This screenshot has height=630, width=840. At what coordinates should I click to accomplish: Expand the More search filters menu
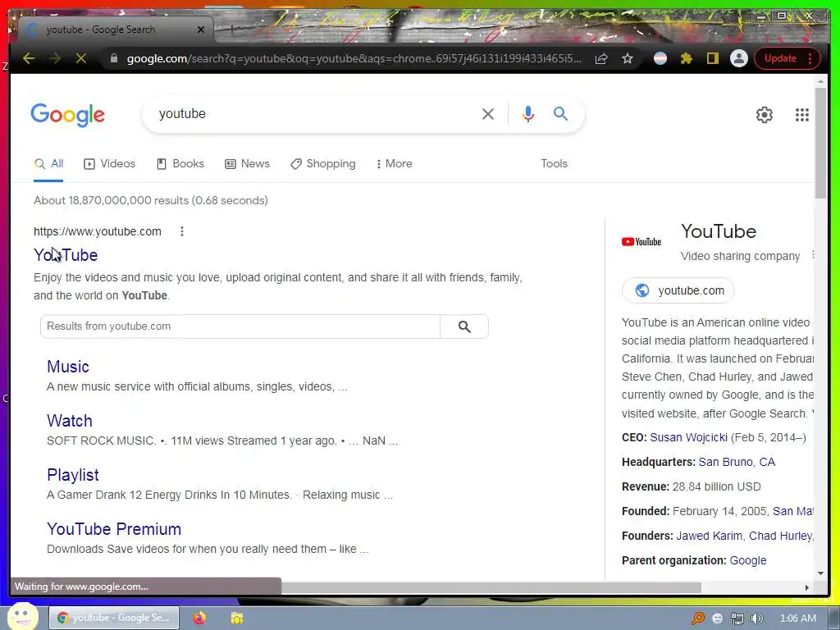[395, 164]
